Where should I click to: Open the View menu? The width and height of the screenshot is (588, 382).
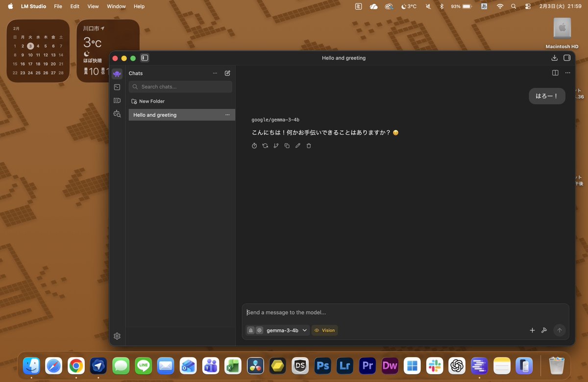93,6
